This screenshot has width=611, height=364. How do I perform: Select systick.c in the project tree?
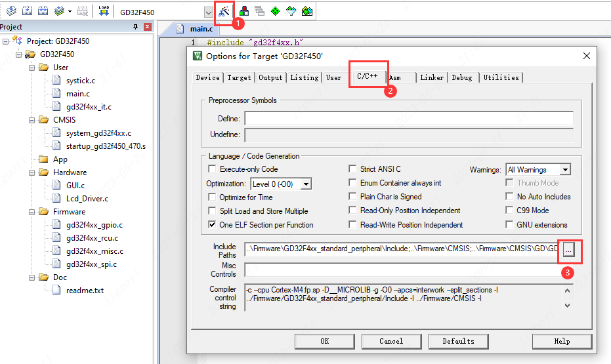click(80, 81)
